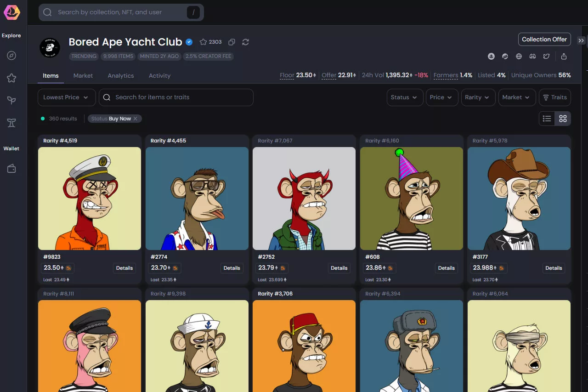Select ape #2752 thumbnail with devil horns
The width and height of the screenshot is (588, 392).
click(304, 199)
